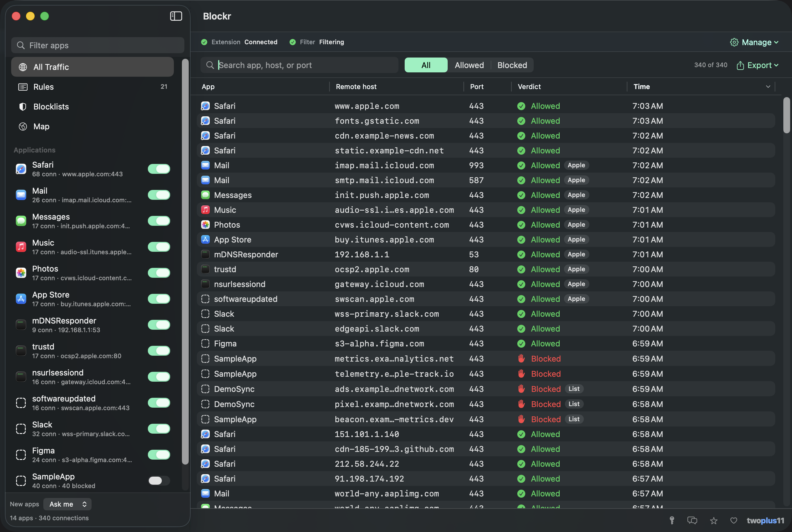Click Safari icon in Applications sidebar
Viewport: 792px width, 532px height.
21,169
